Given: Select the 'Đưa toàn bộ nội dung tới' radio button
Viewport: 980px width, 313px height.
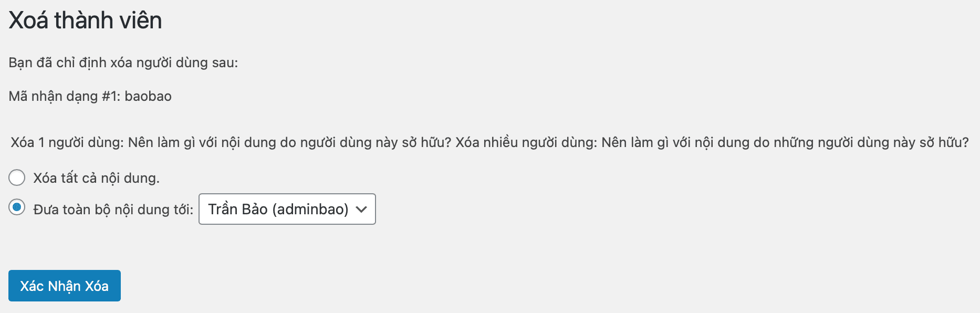Looking at the screenshot, I should click(17, 207).
